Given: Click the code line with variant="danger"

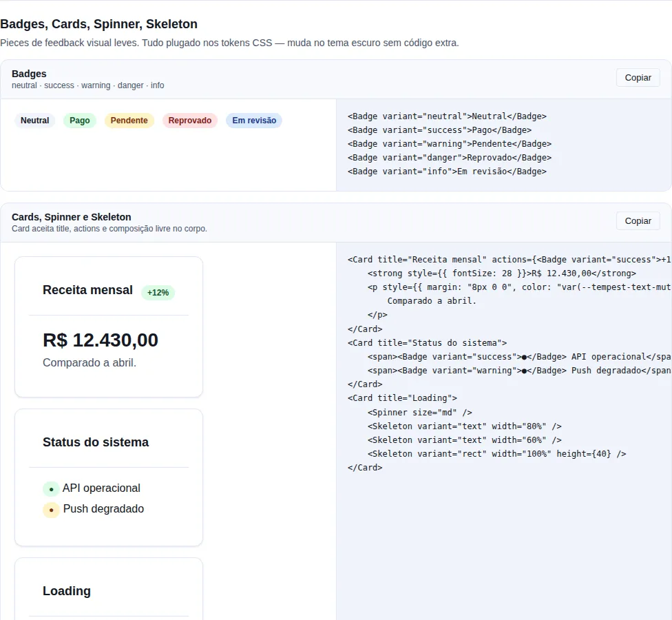Looking at the screenshot, I should pyautogui.click(x=450, y=157).
